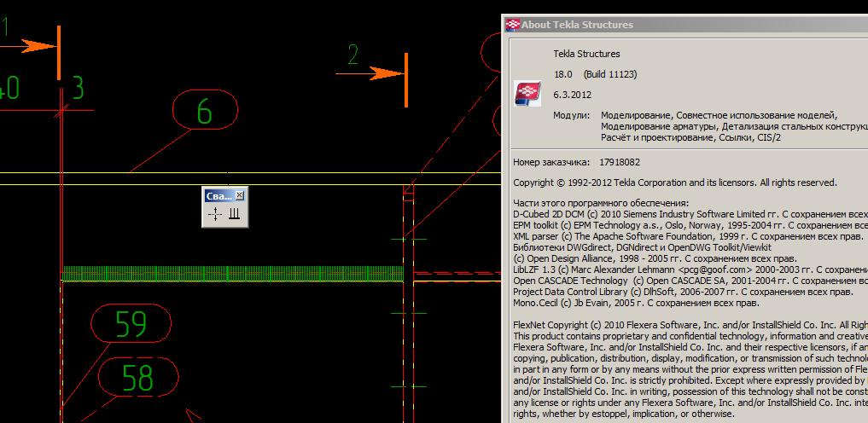Select the part mark bubble numbered 6

point(205,112)
